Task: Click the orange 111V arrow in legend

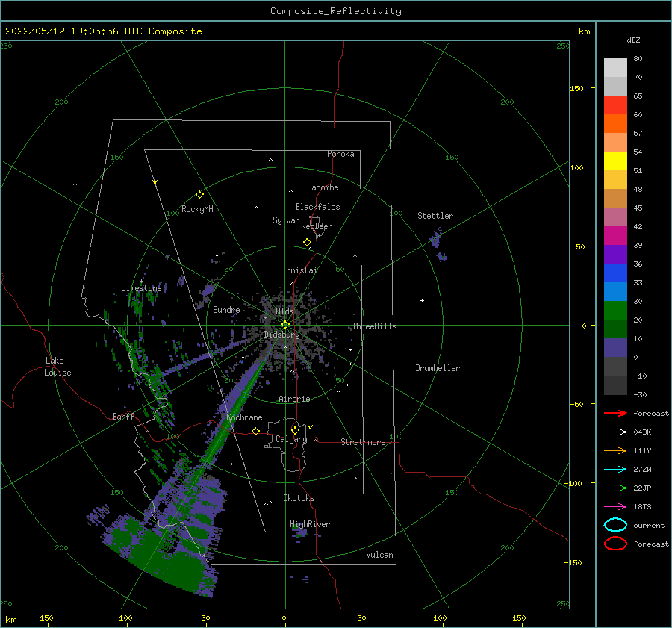Action: click(615, 450)
